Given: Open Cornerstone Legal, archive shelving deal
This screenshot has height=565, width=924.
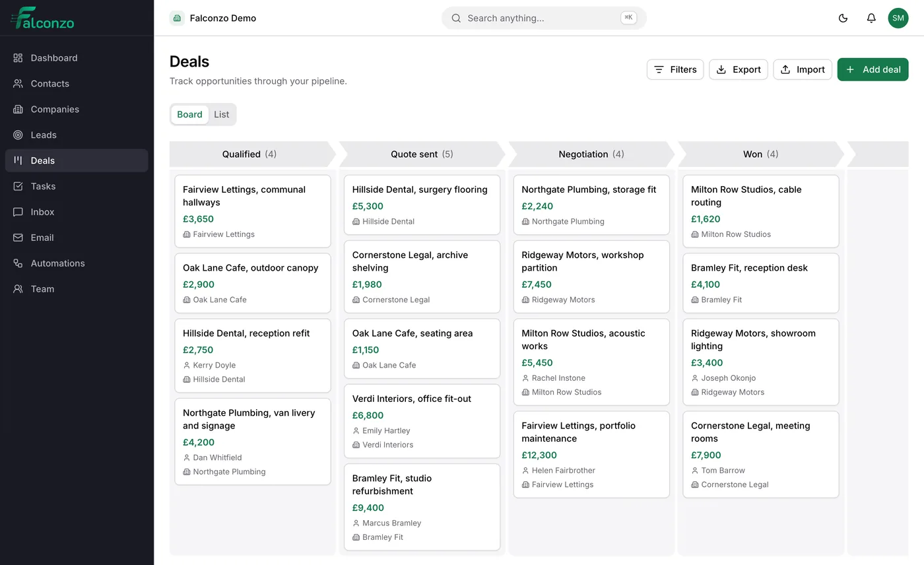Looking at the screenshot, I should (x=422, y=277).
